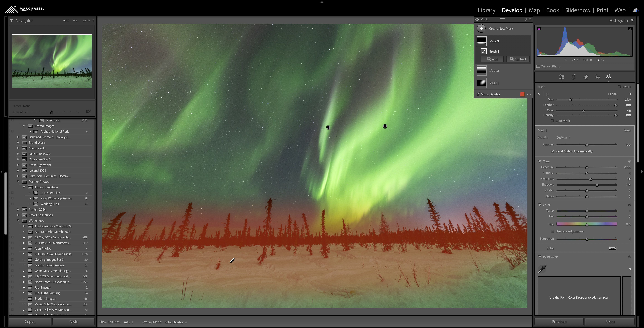Viewport: 644px width, 328px height.
Task: Select the Healing eraser tool icon
Action: [x=586, y=77]
